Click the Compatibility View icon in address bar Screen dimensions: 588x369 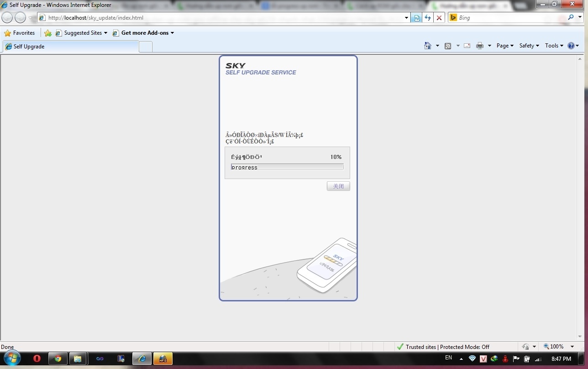point(416,18)
